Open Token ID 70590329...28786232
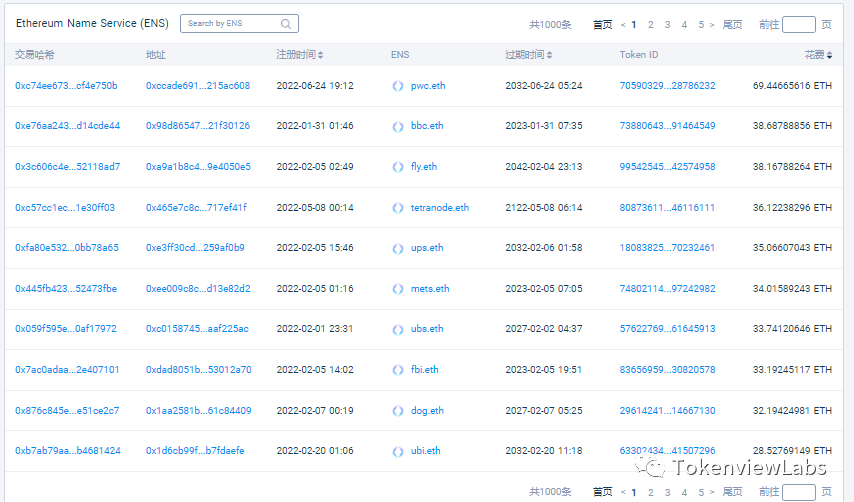Screen dimensions: 854x502 pyautogui.click(x=668, y=85)
